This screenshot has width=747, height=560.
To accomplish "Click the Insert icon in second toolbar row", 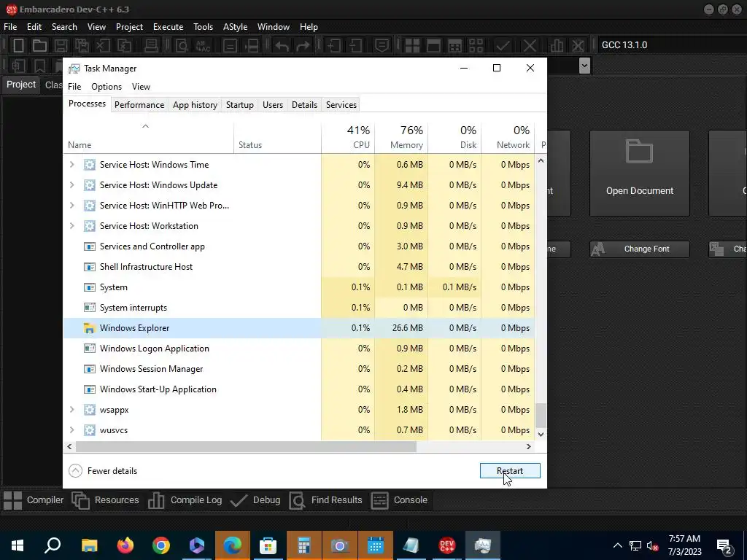I will (x=18, y=65).
